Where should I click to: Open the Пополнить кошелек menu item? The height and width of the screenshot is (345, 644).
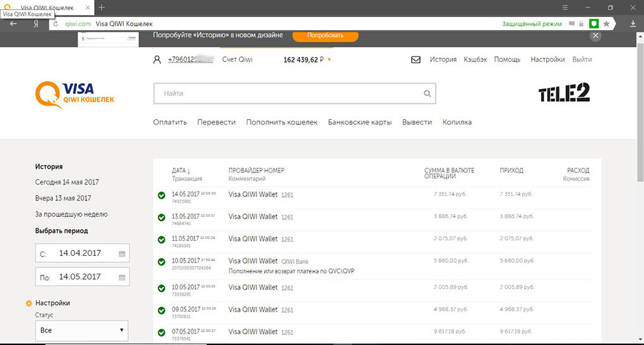click(x=282, y=122)
